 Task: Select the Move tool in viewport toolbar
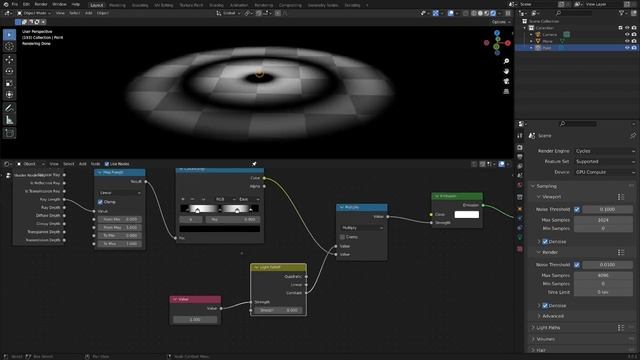(x=9, y=60)
